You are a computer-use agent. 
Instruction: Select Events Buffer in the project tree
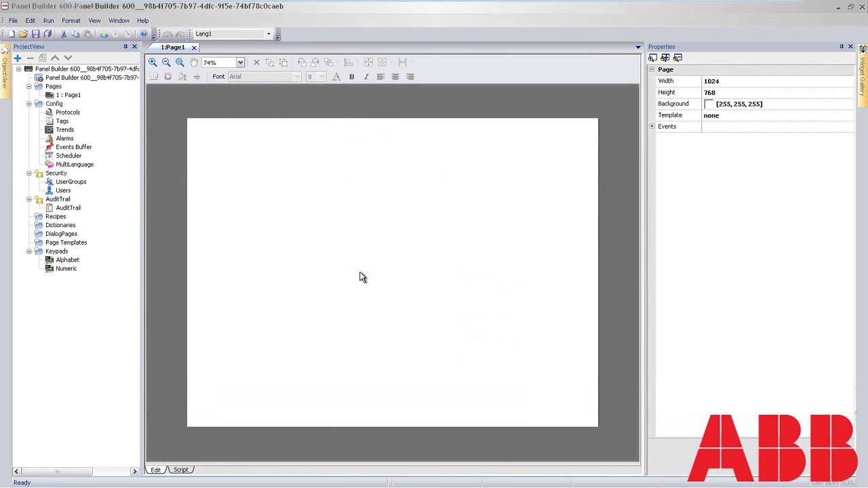(73, 147)
